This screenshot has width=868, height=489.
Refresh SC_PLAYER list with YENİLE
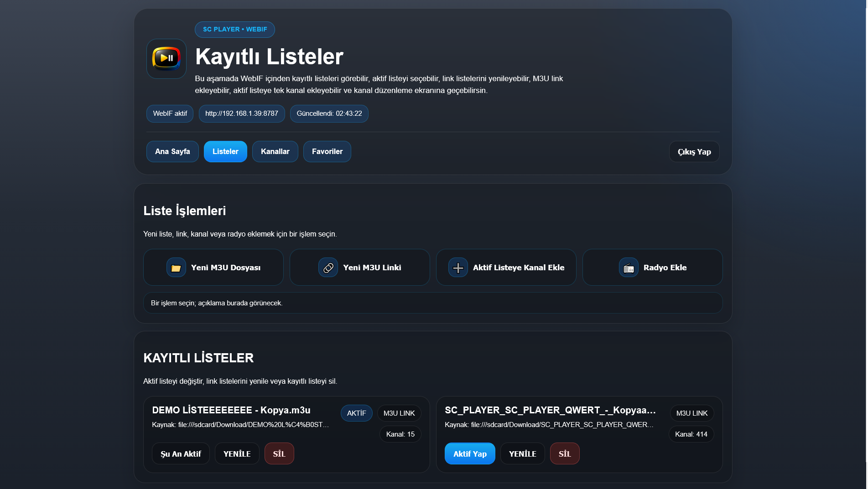coord(523,454)
